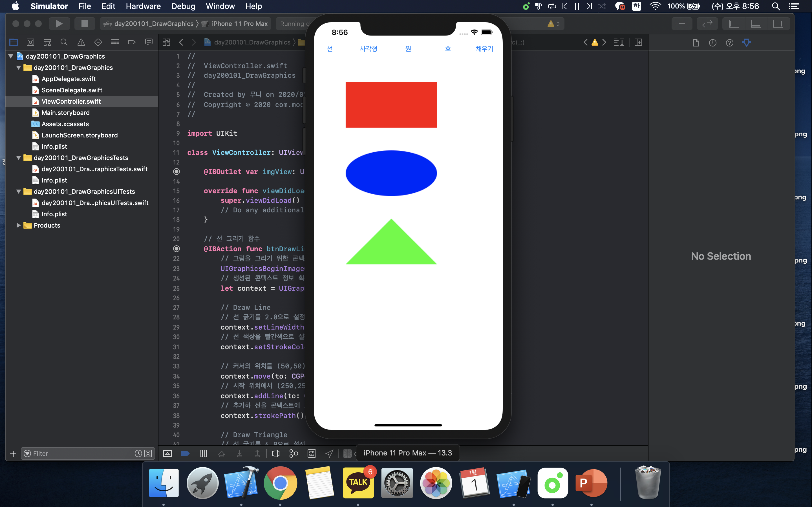
Task: Open the Issue navigator warning icon
Action: click(81, 42)
